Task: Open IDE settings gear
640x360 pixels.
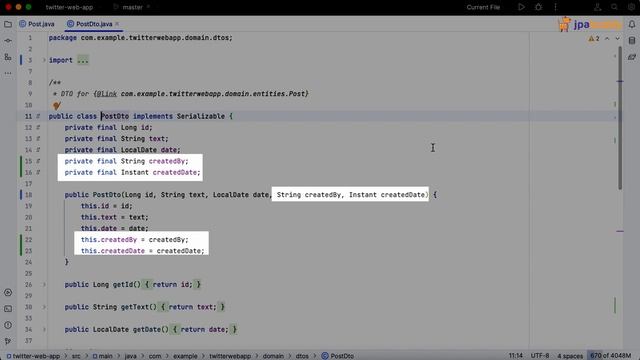Action: [631, 7]
